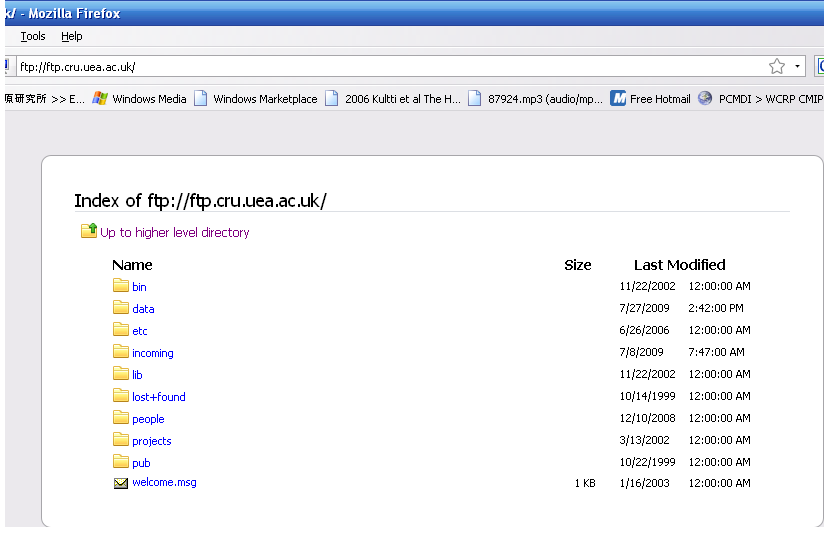
Task: Open the Tools menu
Action: coord(33,36)
